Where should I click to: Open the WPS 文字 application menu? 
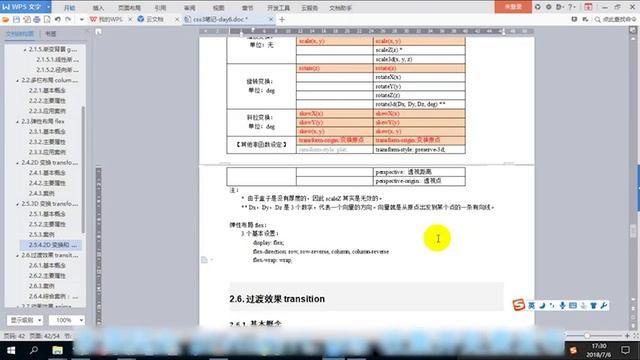coord(25,7)
